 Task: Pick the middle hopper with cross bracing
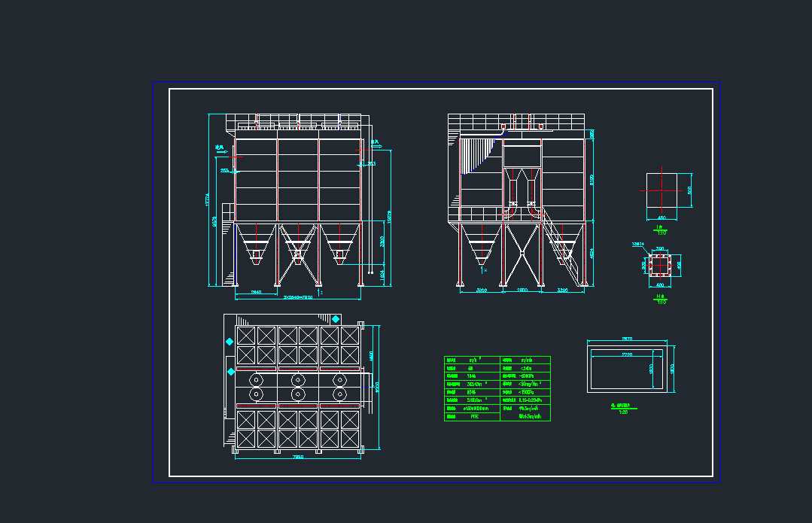pyautogui.click(x=298, y=245)
